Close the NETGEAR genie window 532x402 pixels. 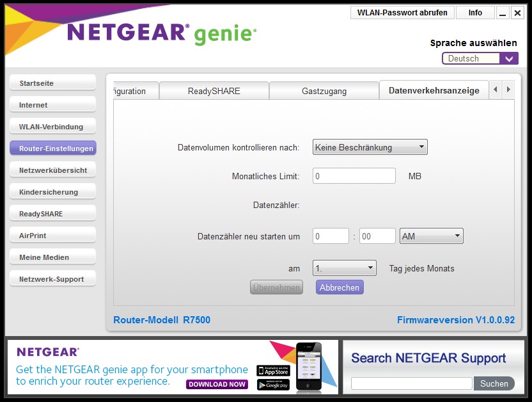(x=517, y=13)
